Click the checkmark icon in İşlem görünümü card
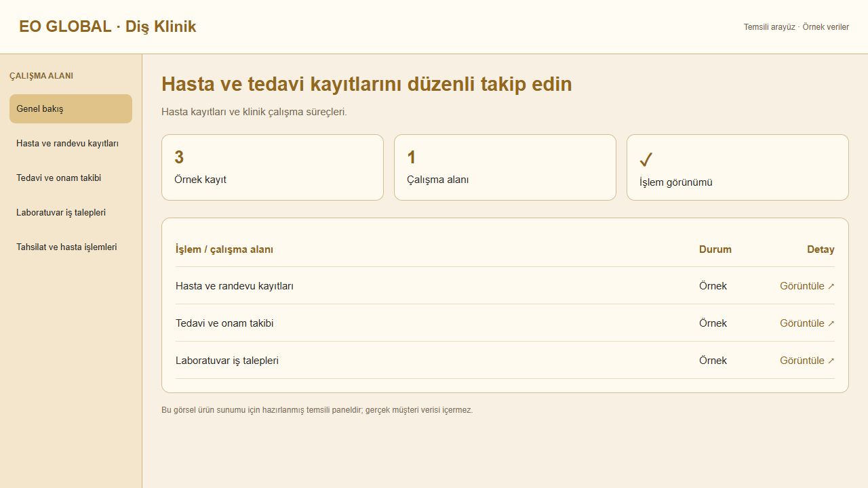This screenshot has height=488, width=868. pos(646,160)
